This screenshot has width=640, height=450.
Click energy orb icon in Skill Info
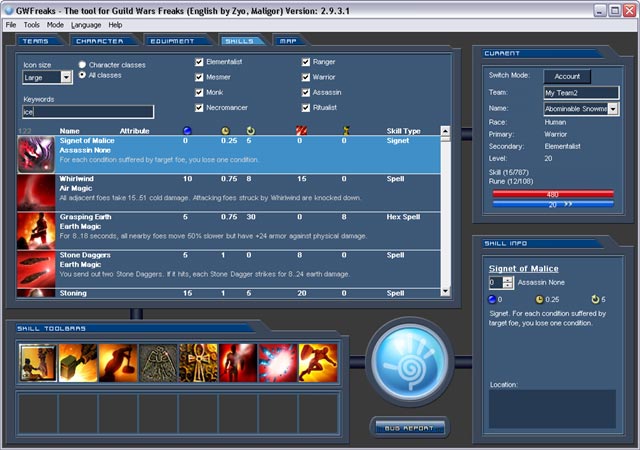492,299
